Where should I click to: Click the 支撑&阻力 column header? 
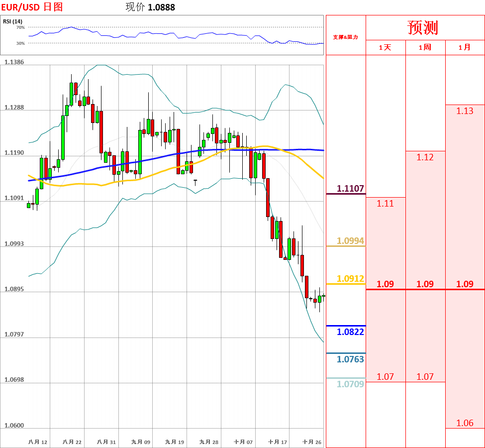coord(345,37)
